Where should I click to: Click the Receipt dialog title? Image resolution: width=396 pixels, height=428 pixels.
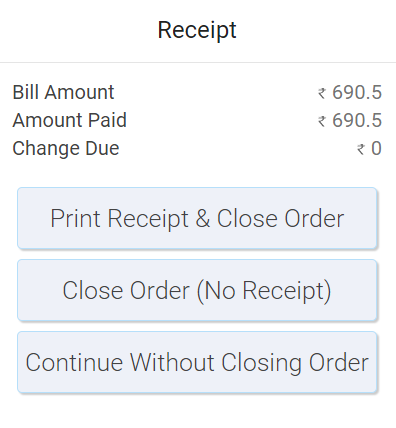click(197, 31)
